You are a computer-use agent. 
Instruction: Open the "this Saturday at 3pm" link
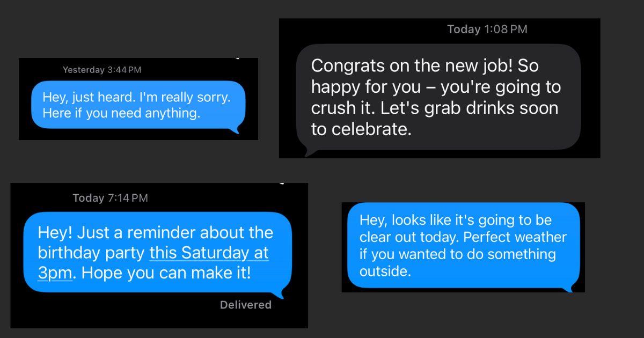(x=209, y=253)
